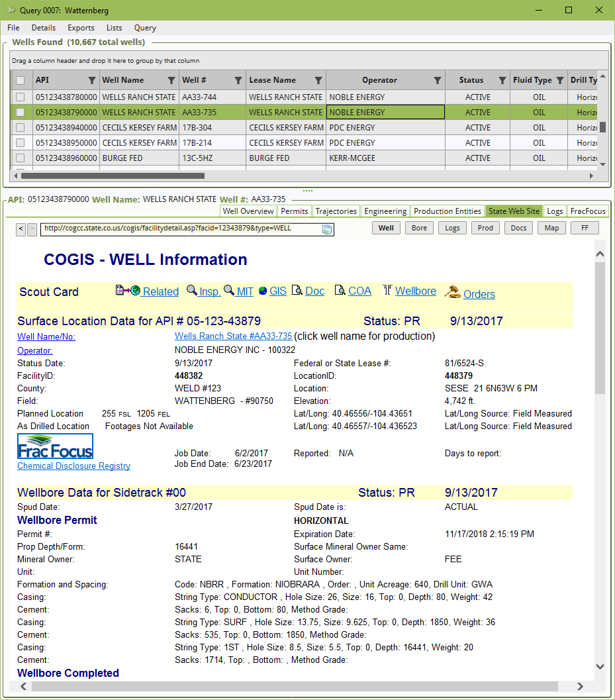615x700 pixels.
Task: Switch to the Well Overview tab
Action: point(248,211)
